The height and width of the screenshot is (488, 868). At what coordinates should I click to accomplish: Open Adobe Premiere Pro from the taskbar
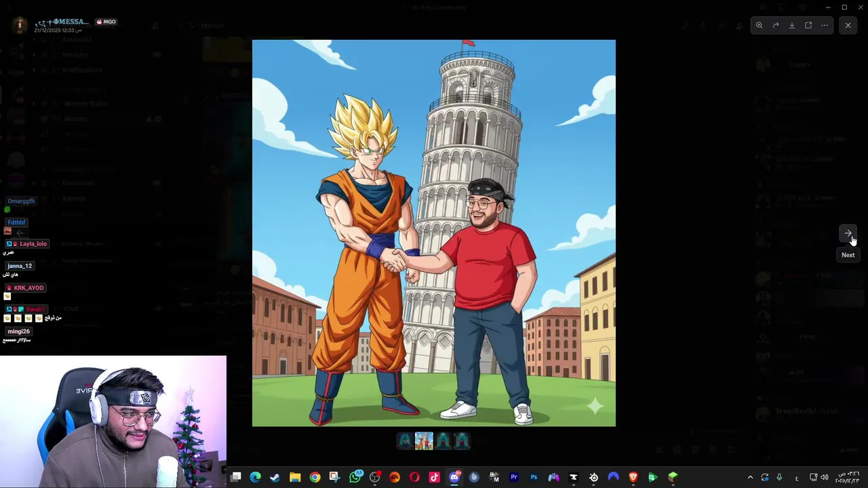[x=514, y=477]
